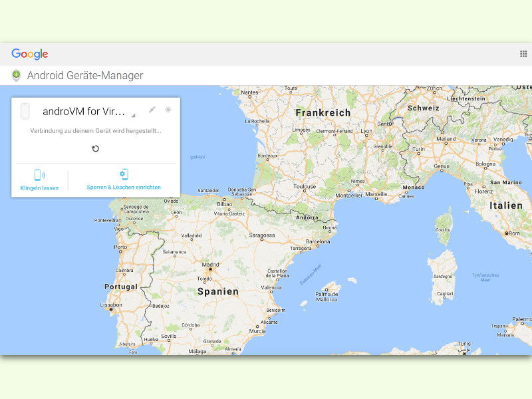Select the 'androVM for Vir...' device name

(x=84, y=111)
